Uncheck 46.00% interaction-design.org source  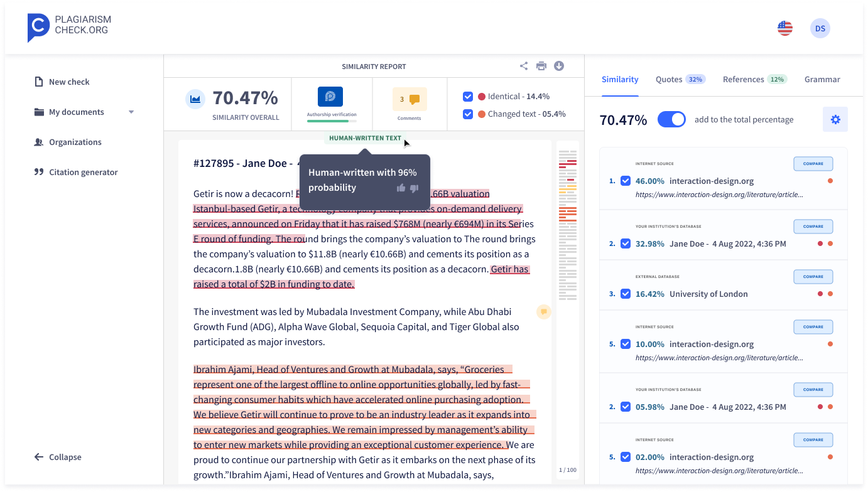[626, 181]
